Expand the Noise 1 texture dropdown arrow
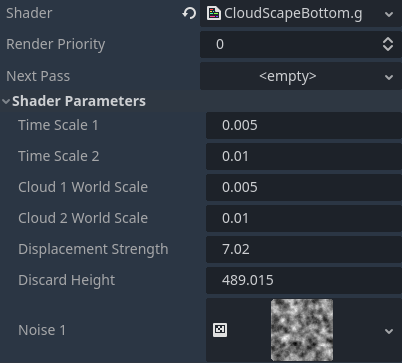Image resolution: width=402 pixels, height=363 pixels. (x=388, y=331)
